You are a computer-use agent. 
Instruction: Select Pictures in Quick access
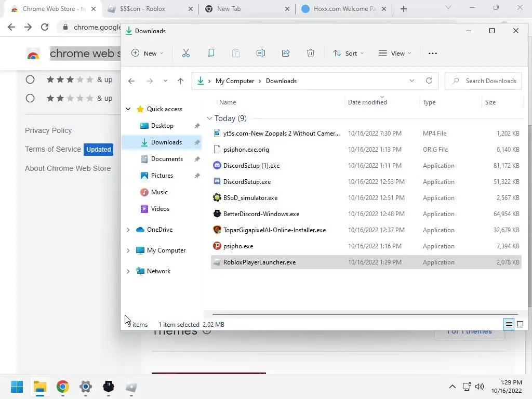pos(162,176)
